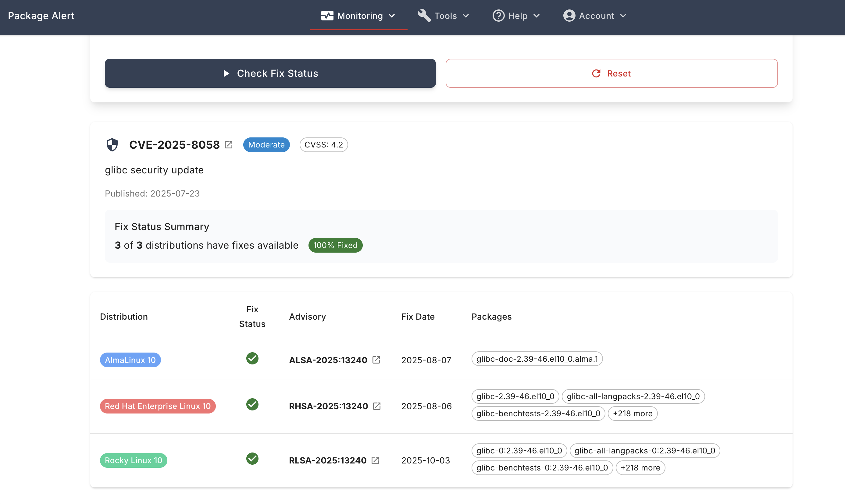
Task: Click the Moderate severity badge
Action: coord(266,145)
